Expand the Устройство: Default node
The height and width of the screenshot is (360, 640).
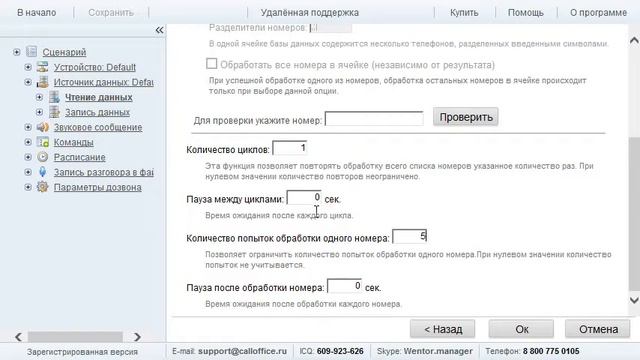point(28,67)
